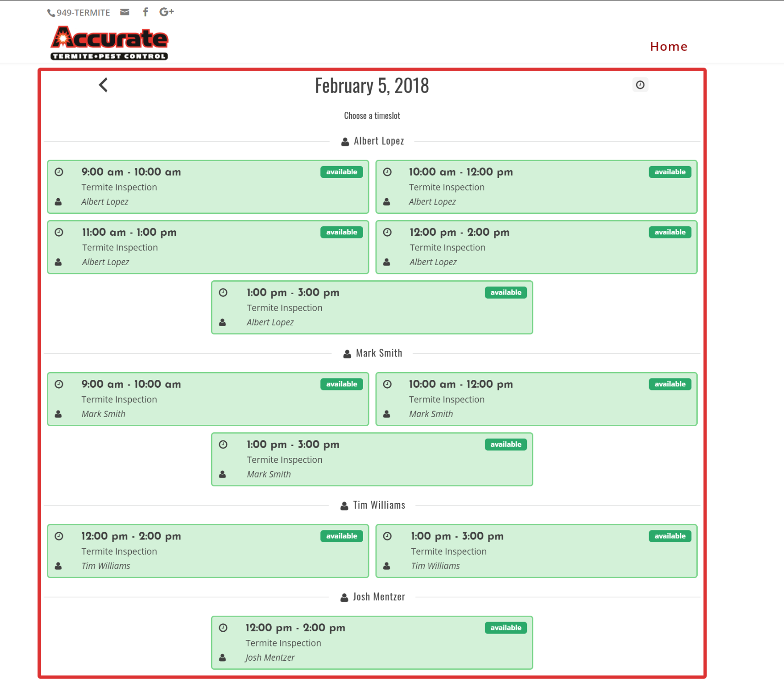The image size is (784, 690).
Task: Click the Mark Smith section heading
Action: point(379,353)
